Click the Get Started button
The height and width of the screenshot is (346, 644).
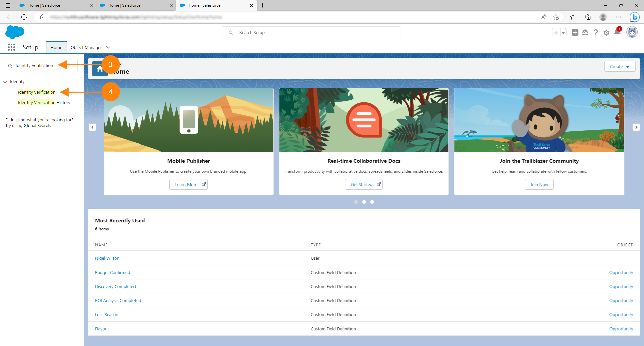364,184
